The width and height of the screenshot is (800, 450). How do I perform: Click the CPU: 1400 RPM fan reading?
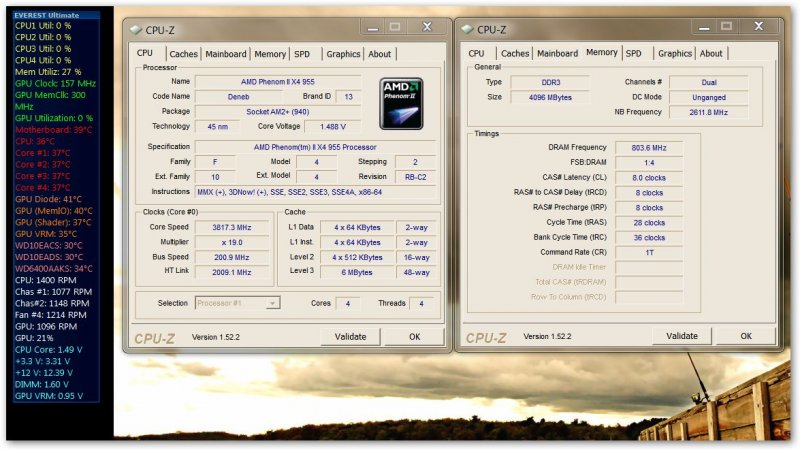pos(46,280)
